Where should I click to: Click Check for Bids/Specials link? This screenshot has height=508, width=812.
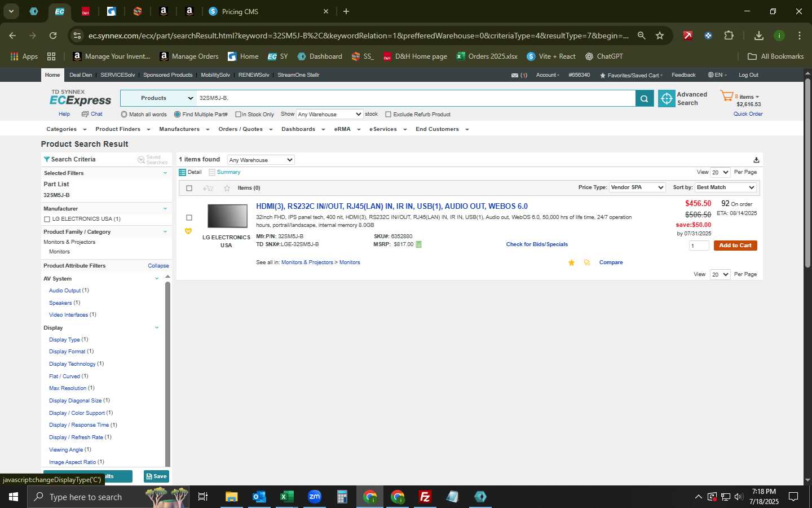pos(537,244)
